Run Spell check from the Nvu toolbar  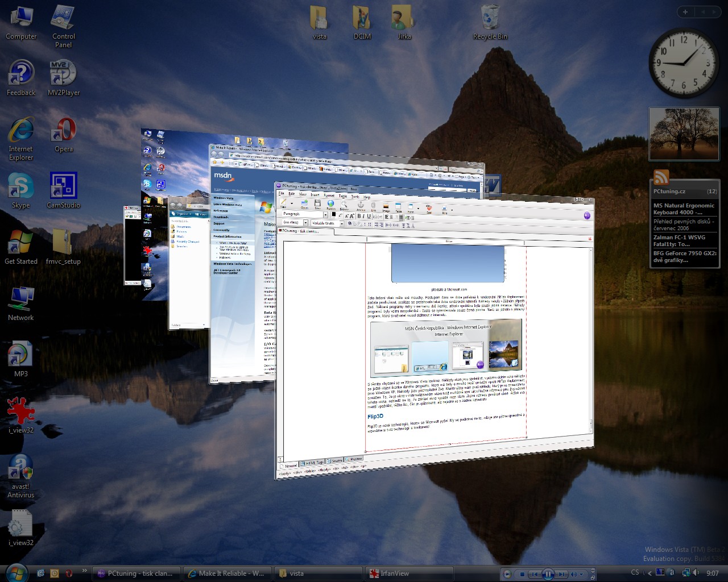point(429,209)
